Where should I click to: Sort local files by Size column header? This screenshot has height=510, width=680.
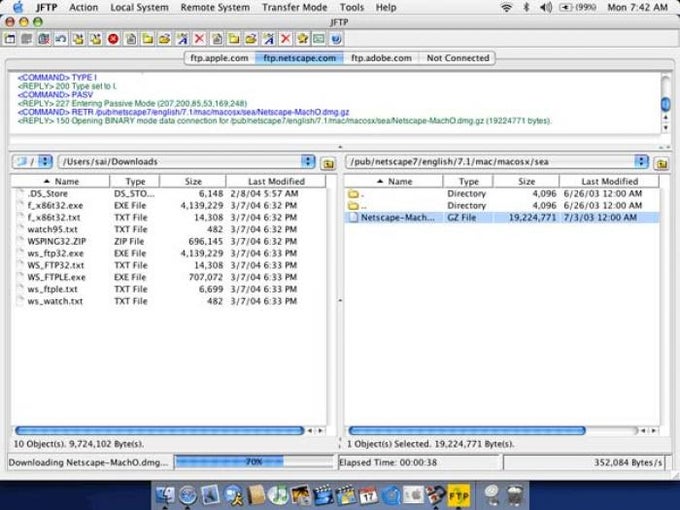click(193, 181)
